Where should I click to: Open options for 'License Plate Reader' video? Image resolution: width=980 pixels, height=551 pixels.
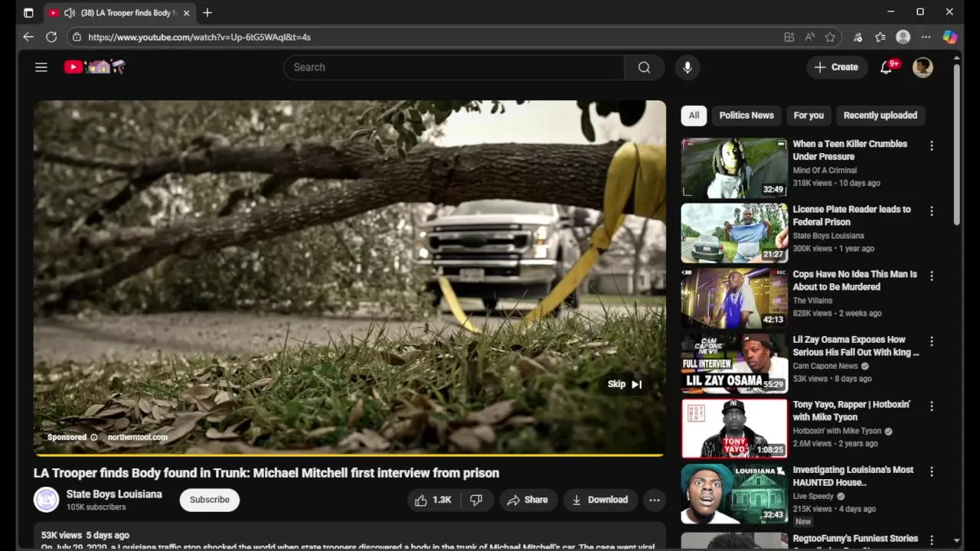pyautogui.click(x=932, y=210)
